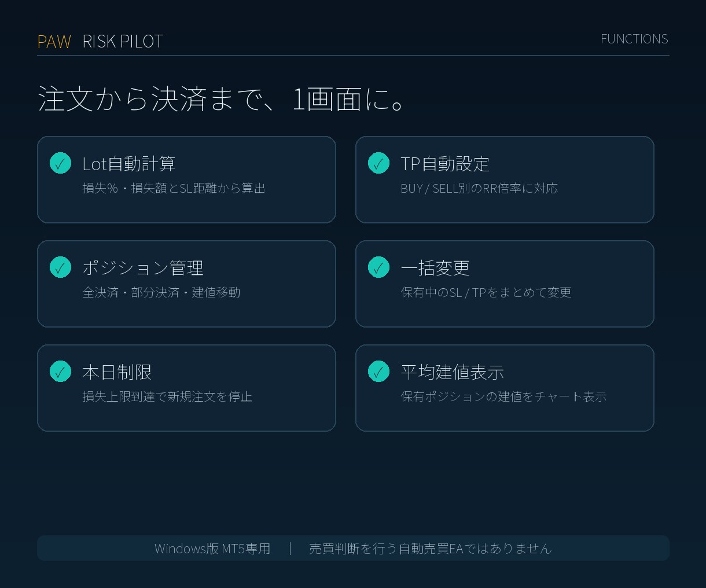Click the checkmark icon beside TP自動設定
706x588 pixels.
pyautogui.click(x=378, y=163)
